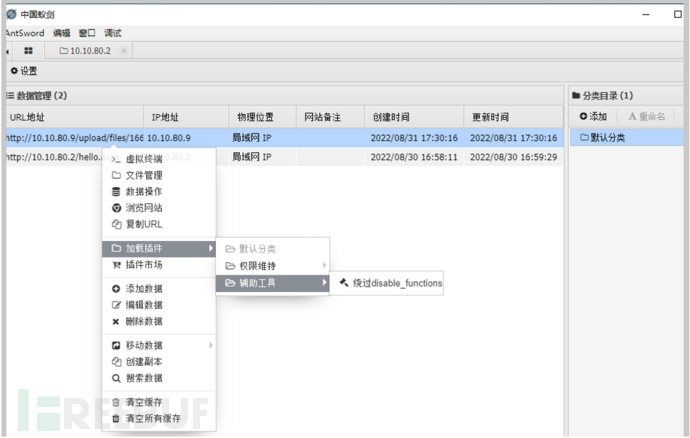This screenshot has width=690, height=438.
Task: Minimize the 中国蚁剑 window
Action: coord(646,15)
